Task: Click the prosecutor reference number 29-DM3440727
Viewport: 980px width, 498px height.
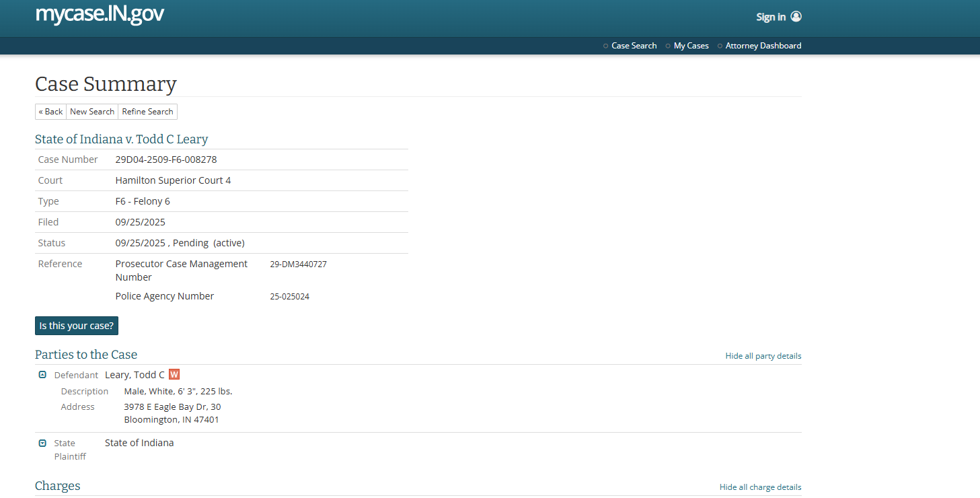Action: tap(298, 264)
